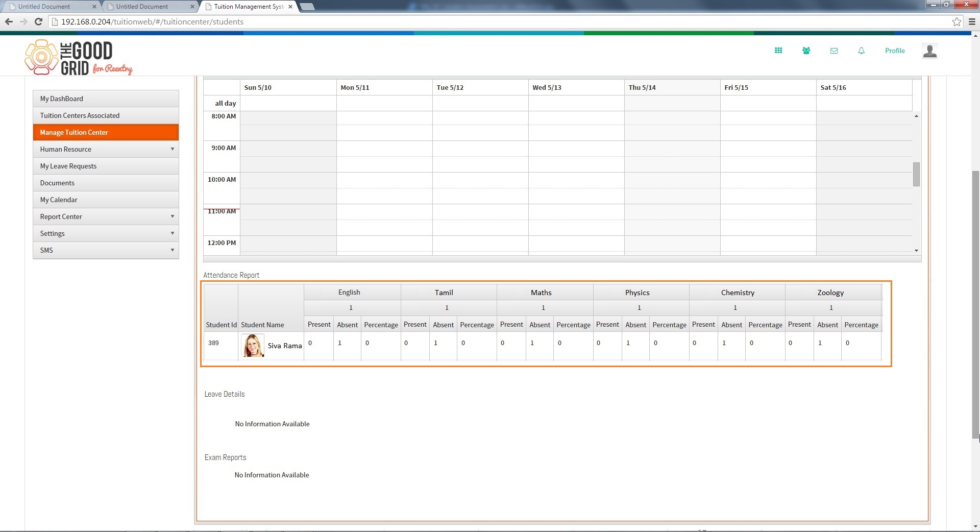Open a new browser tab
Image resolution: width=980 pixels, height=532 pixels.
pos(307,7)
